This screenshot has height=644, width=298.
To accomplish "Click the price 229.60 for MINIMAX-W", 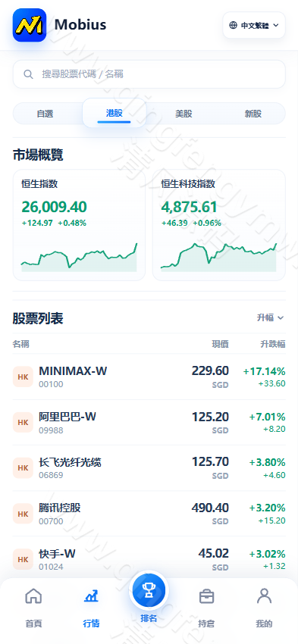I will click(x=210, y=371).
